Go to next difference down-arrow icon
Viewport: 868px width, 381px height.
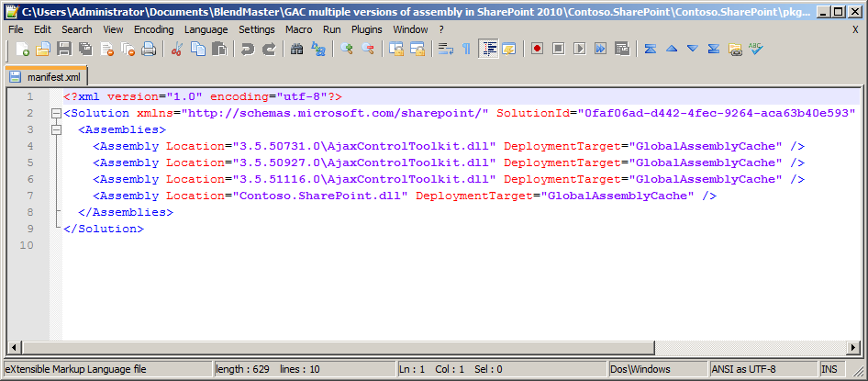pyautogui.click(x=693, y=50)
